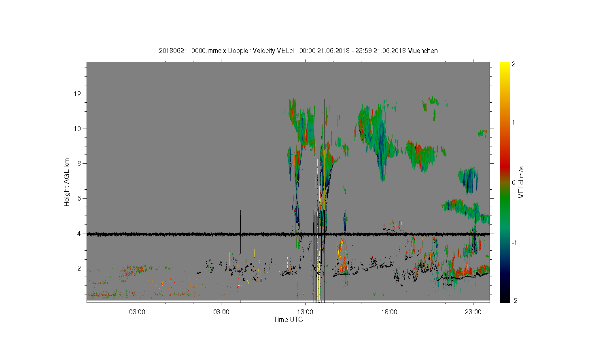
Task: Click the 13:00 time tick label
Action: click(x=305, y=312)
